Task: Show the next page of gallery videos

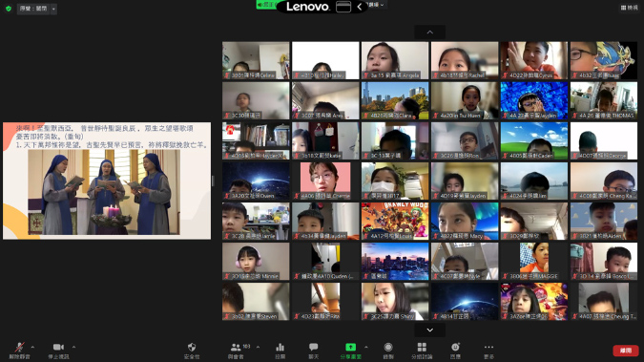Action: coord(430,330)
